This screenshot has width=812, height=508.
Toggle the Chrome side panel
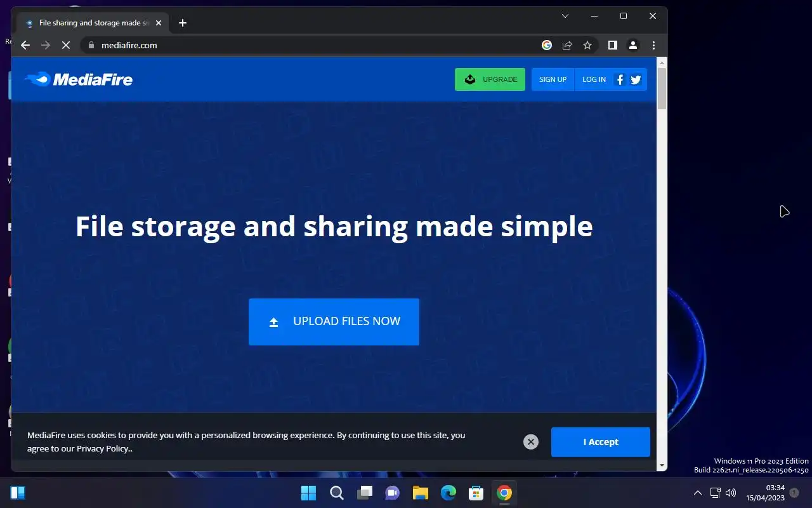point(612,45)
